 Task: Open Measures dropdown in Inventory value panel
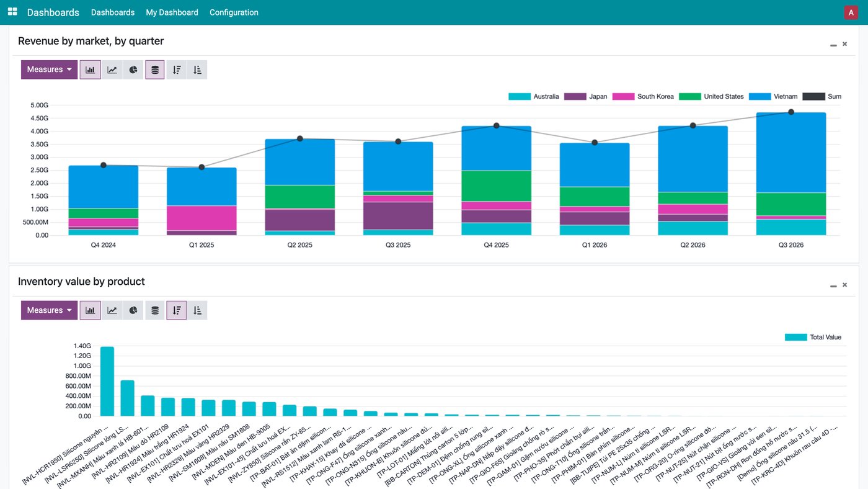click(x=50, y=310)
